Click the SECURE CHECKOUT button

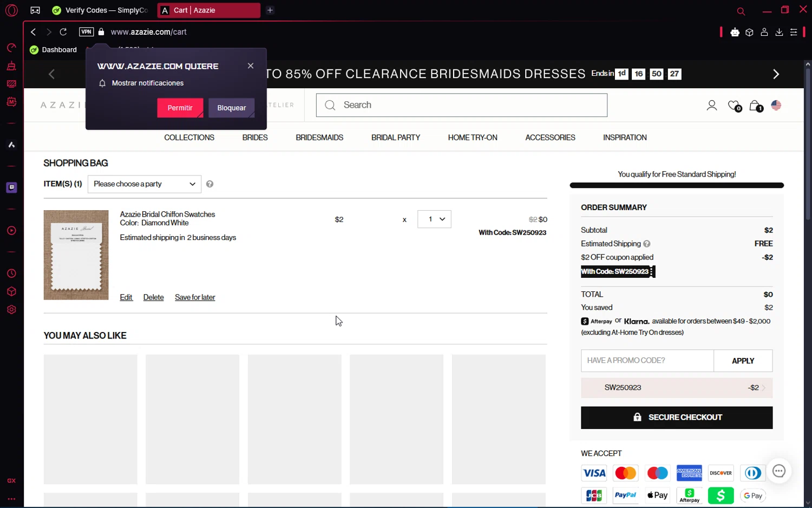click(x=677, y=418)
